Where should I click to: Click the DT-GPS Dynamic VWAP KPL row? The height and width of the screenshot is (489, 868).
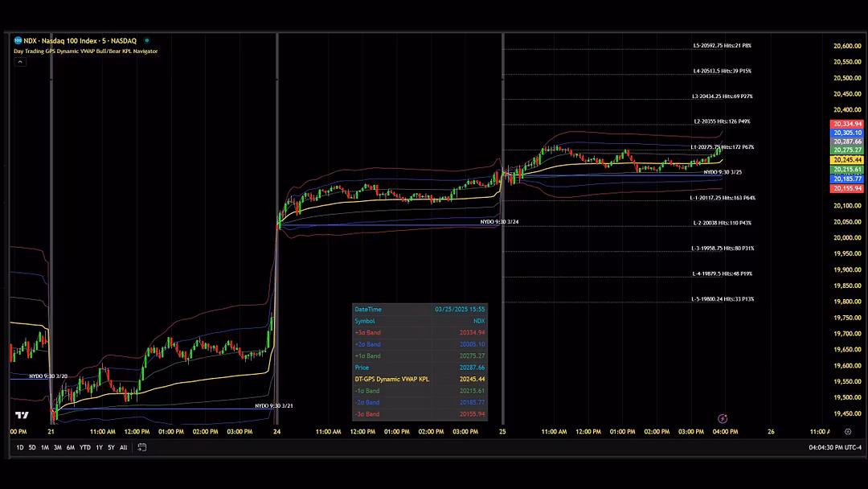click(x=420, y=380)
